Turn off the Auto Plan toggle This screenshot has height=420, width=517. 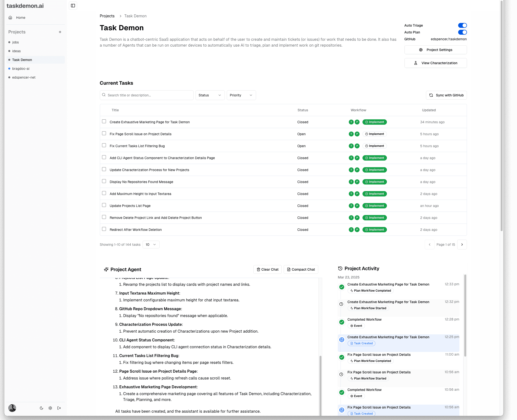coord(463,32)
